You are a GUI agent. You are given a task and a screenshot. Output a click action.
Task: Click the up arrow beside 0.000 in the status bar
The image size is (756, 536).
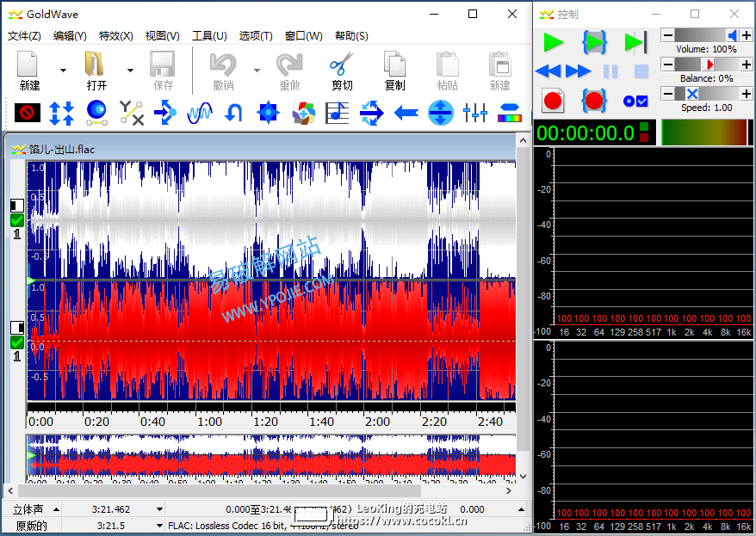pyautogui.click(x=521, y=509)
